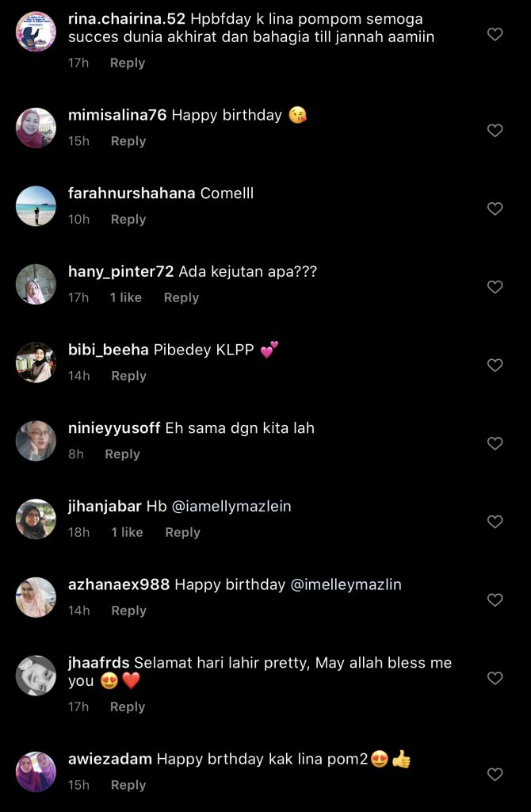The width and height of the screenshot is (531, 812).
Task: Reply to hany_pinter72's comment
Action: coord(181,297)
